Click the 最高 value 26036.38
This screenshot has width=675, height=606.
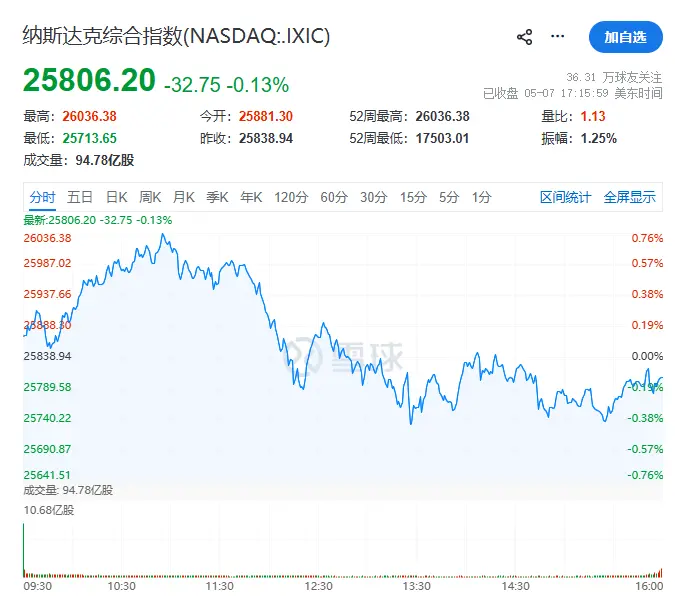pyautogui.click(x=90, y=116)
